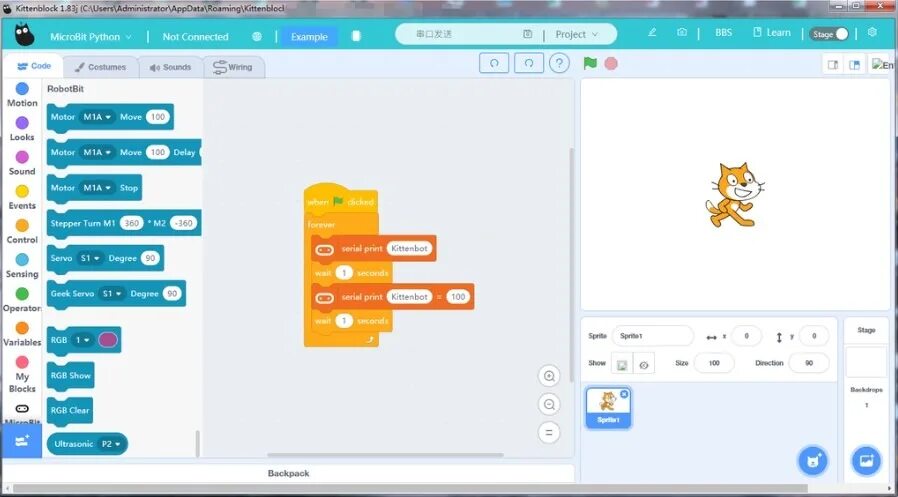Select the Sprite1 thumbnail
898x497 pixels.
pos(608,407)
